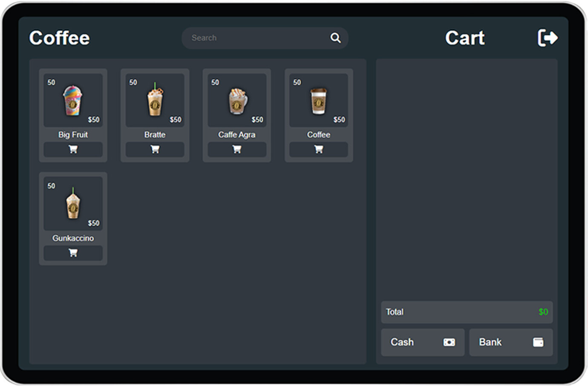Screen dimensions: 588x386
Task: Click the Gunkaccino product thumbnail
Action: tap(73, 204)
